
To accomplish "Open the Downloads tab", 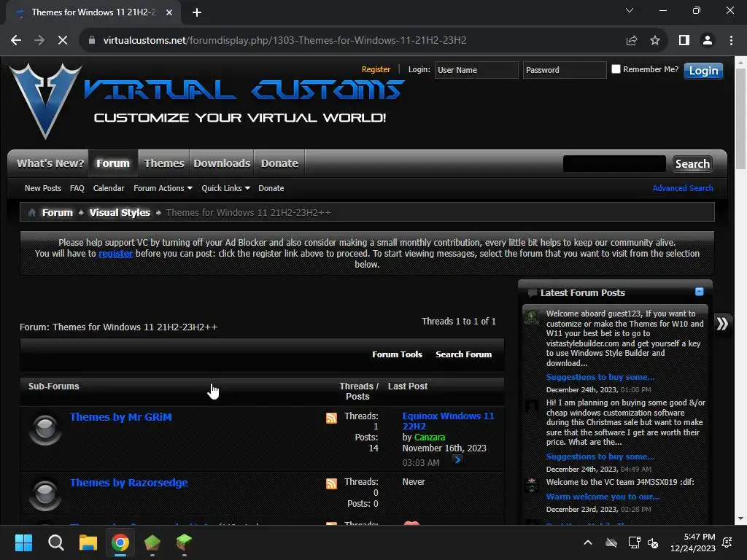I will click(x=222, y=163).
